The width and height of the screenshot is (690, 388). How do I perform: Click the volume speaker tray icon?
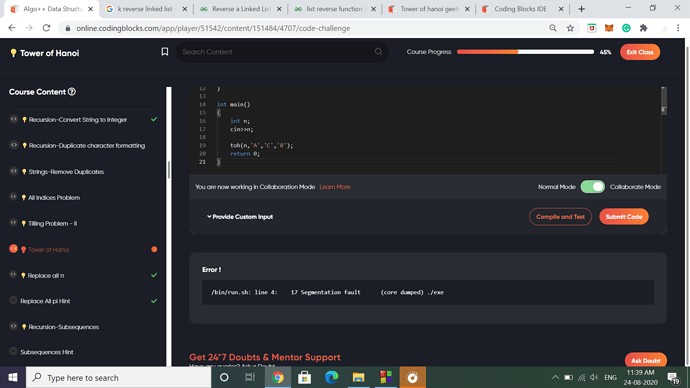tap(594, 377)
